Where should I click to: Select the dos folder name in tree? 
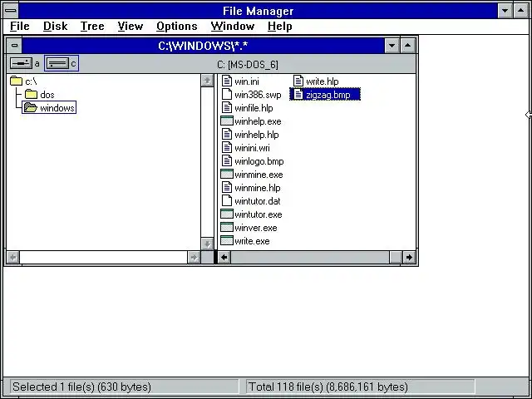[47, 95]
